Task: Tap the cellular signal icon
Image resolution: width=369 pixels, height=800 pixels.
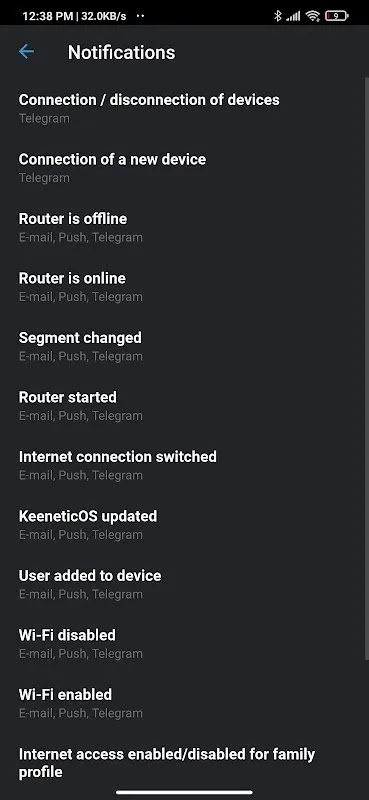Action: tap(293, 16)
